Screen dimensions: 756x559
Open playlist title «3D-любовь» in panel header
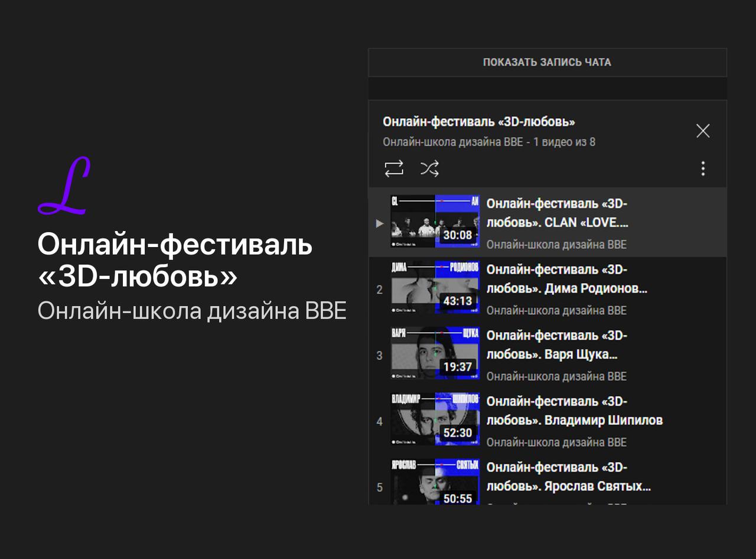[479, 122]
